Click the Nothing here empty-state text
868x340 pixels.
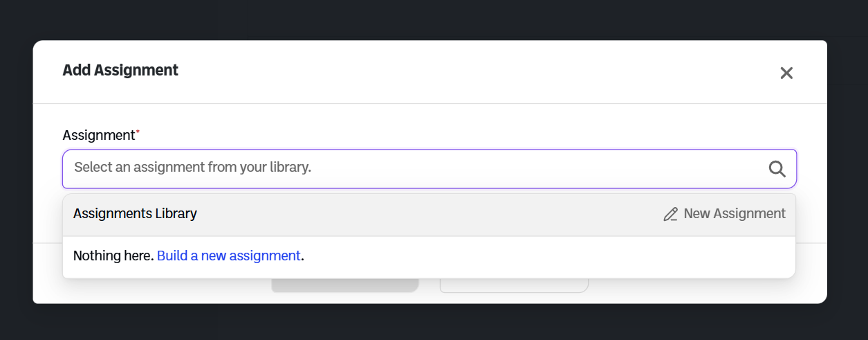(x=113, y=256)
